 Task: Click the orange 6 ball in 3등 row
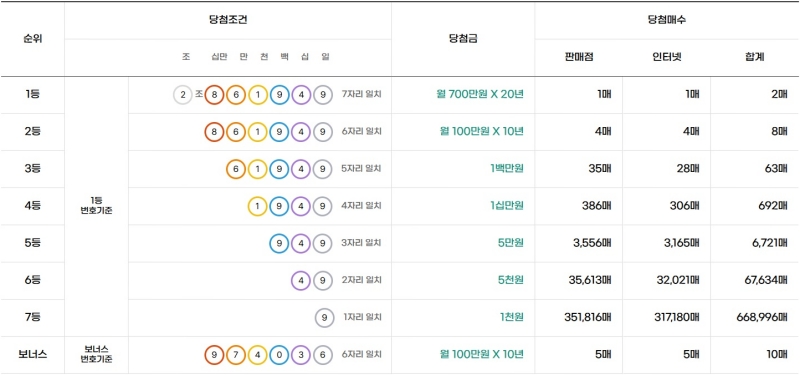tap(236, 169)
